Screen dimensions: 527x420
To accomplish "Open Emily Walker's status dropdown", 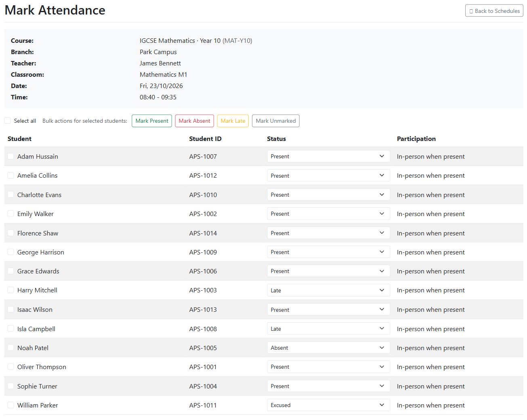I will coord(328,214).
